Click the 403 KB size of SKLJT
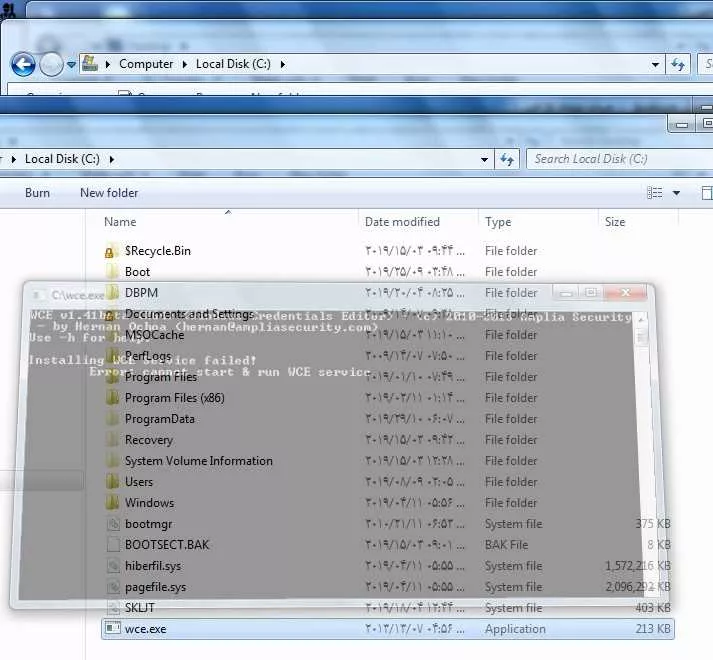The image size is (713, 660). click(653, 608)
